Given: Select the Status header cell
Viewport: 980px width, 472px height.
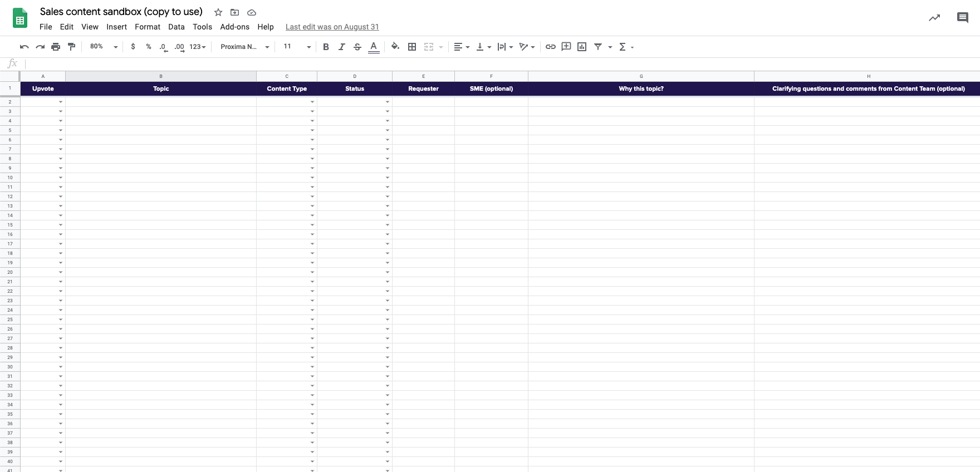Looking at the screenshot, I should (355, 88).
